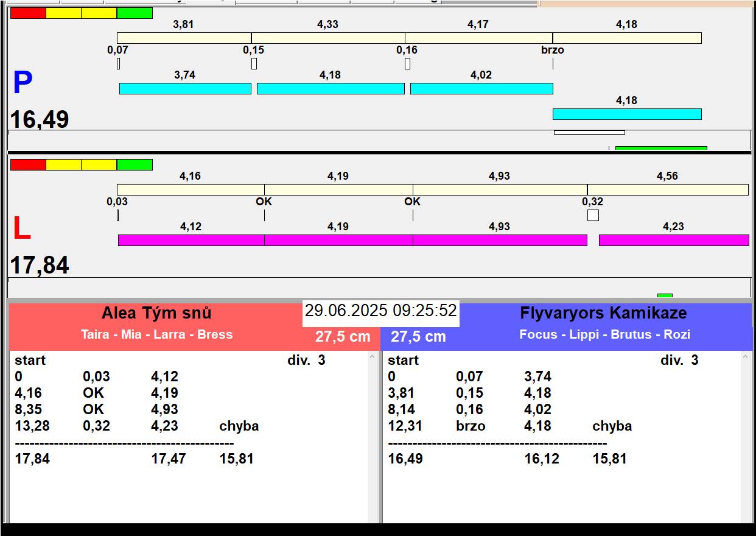
Task: Click the cyan 3,74 run bar
Action: 185,89
